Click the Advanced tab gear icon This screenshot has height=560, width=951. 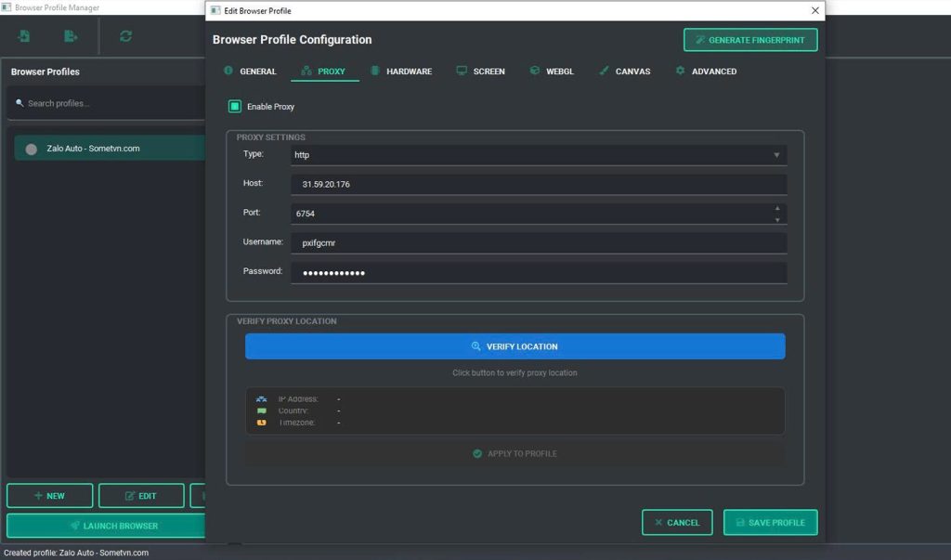pos(680,71)
